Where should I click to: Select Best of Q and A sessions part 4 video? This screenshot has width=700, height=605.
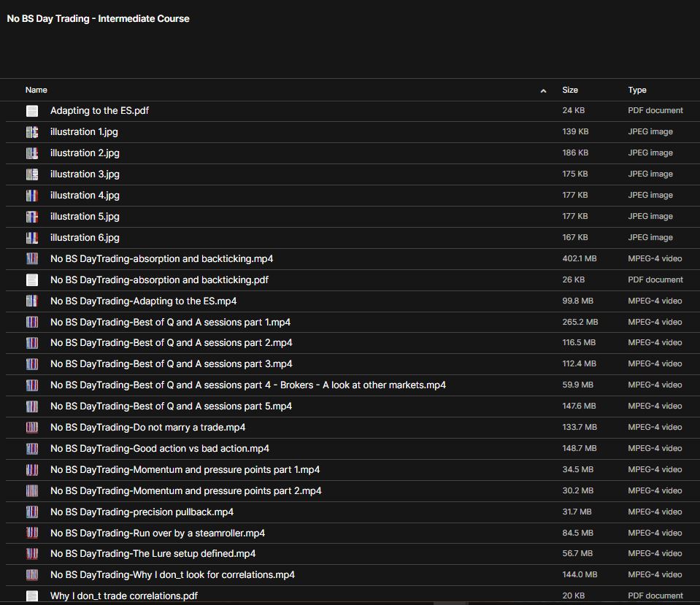247,385
